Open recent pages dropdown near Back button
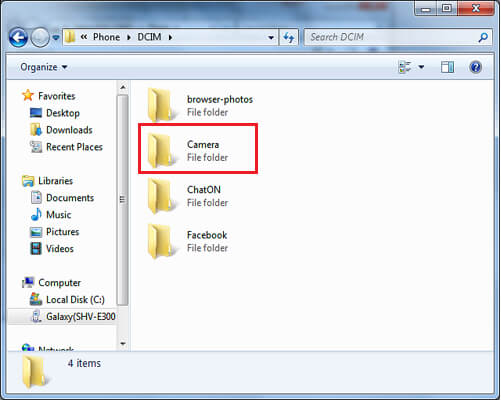Image resolution: width=501 pixels, height=401 pixels. (56, 37)
